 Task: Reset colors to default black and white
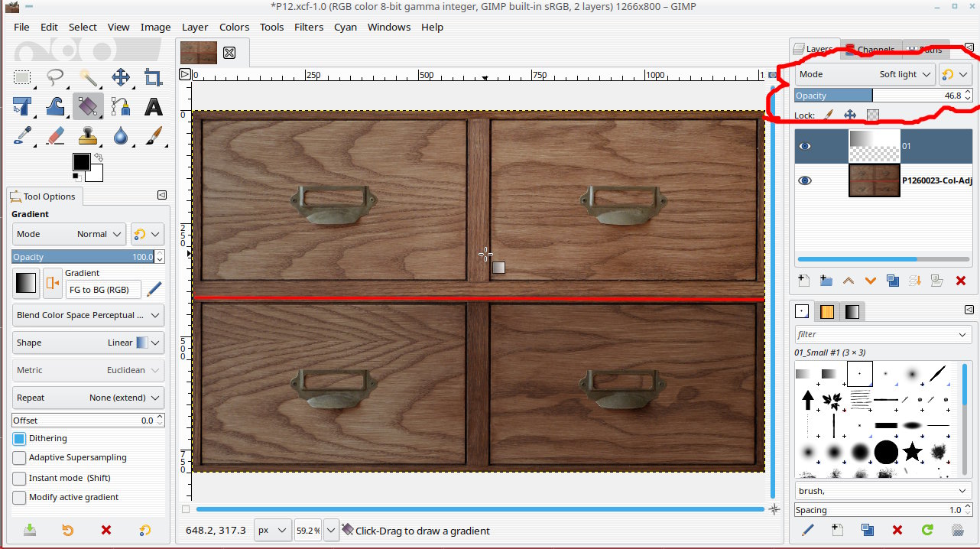(76, 177)
